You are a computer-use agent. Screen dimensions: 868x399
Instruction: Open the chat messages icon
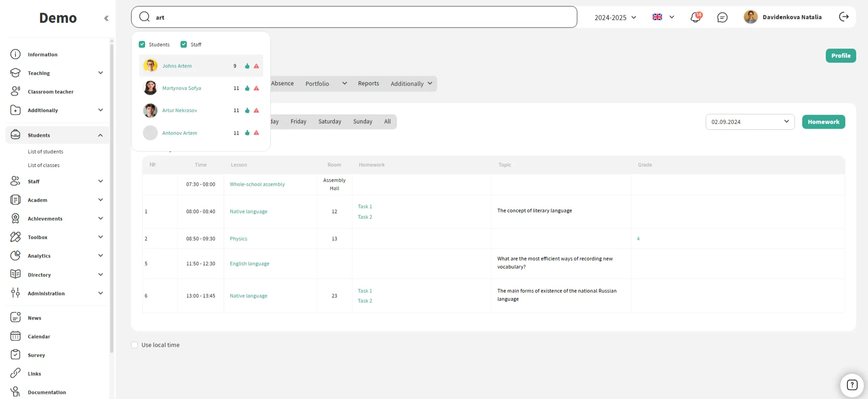point(722,17)
